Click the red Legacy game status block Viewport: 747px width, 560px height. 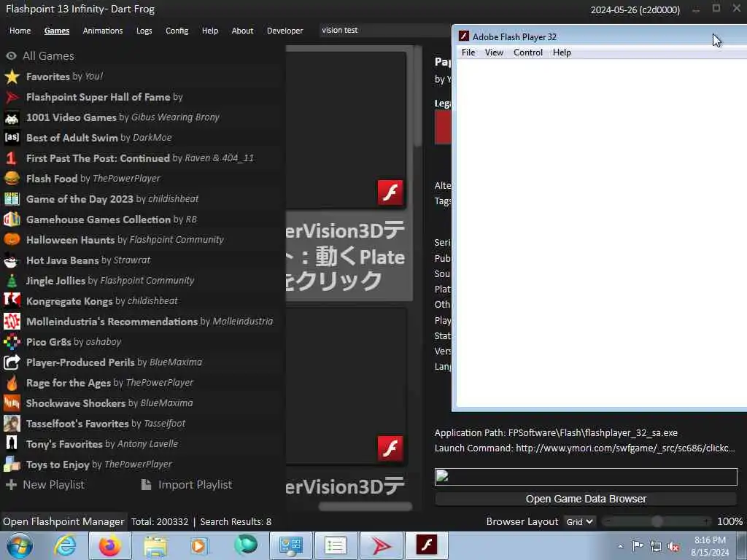click(443, 127)
